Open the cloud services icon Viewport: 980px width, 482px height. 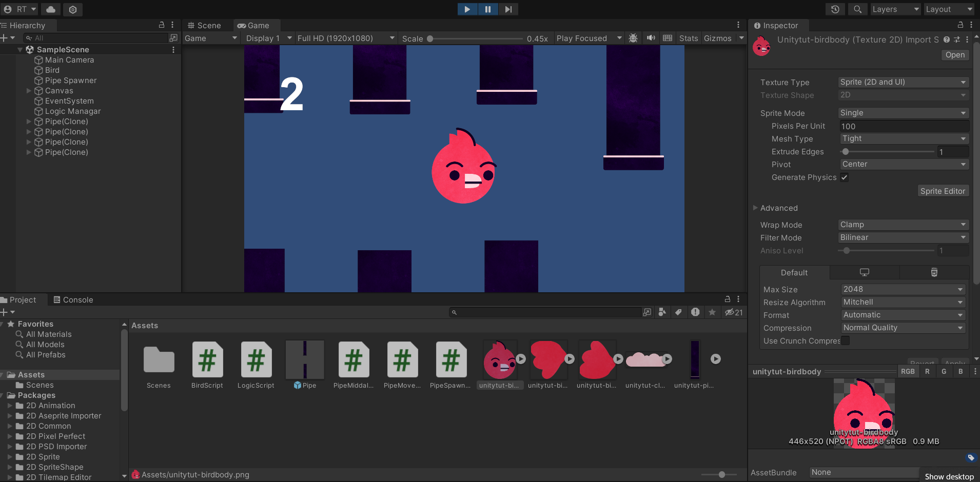(51, 9)
